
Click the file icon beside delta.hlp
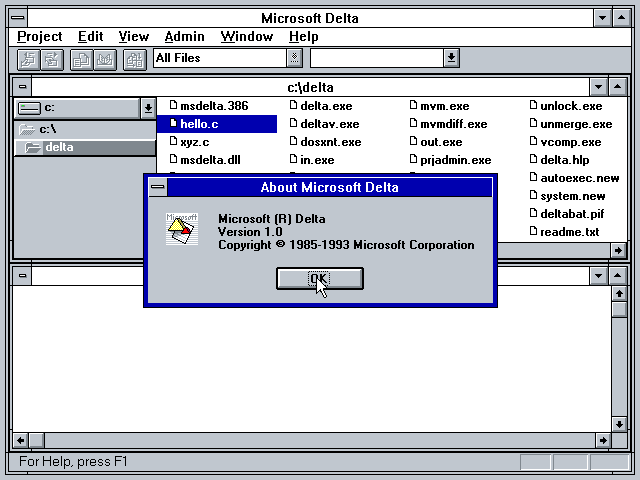coord(533,159)
